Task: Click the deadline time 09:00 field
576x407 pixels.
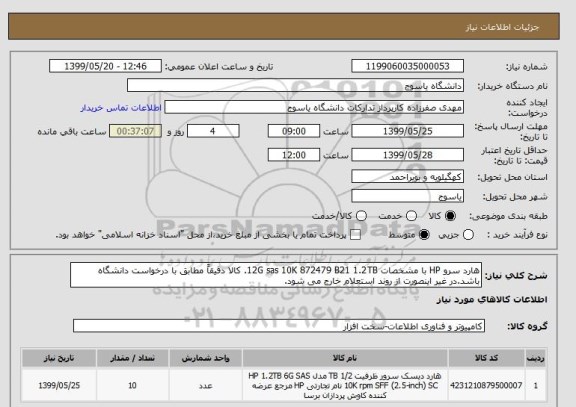Action: point(294,131)
